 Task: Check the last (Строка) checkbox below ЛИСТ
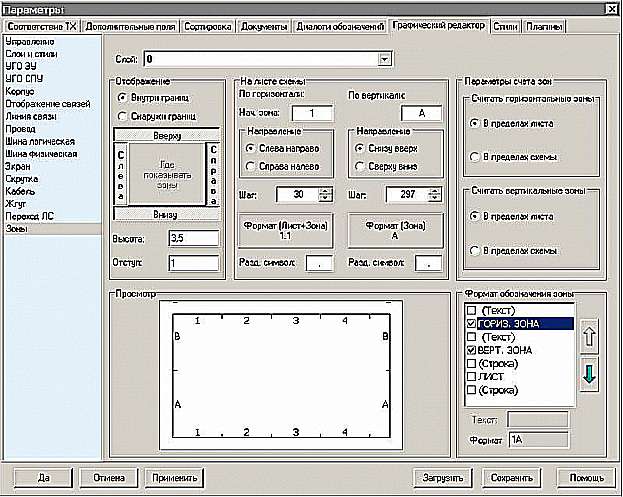point(471,390)
